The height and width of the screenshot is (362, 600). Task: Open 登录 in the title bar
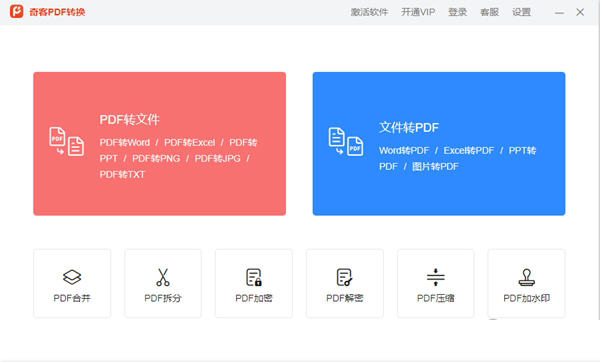point(458,12)
